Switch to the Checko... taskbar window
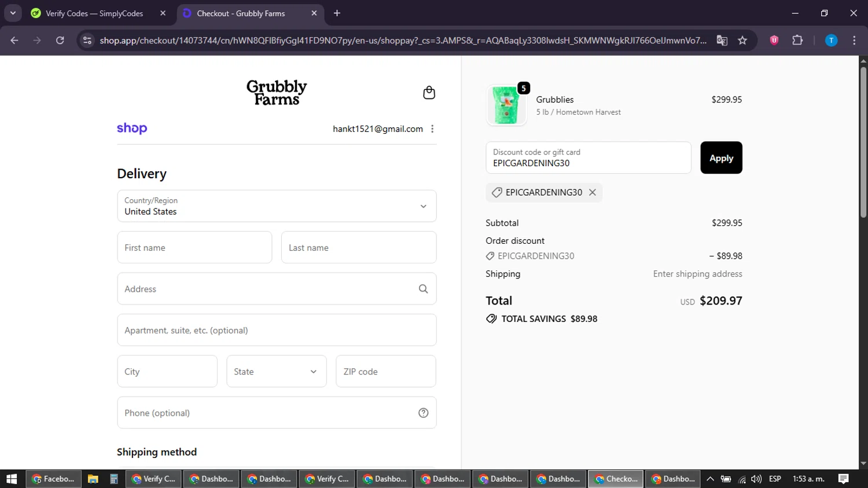 pyautogui.click(x=616, y=479)
